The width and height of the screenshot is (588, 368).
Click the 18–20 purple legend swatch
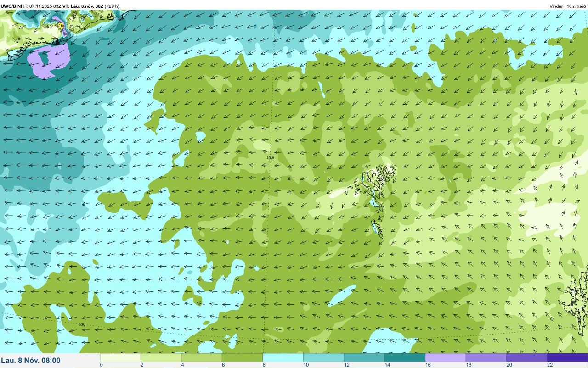coord(486,357)
